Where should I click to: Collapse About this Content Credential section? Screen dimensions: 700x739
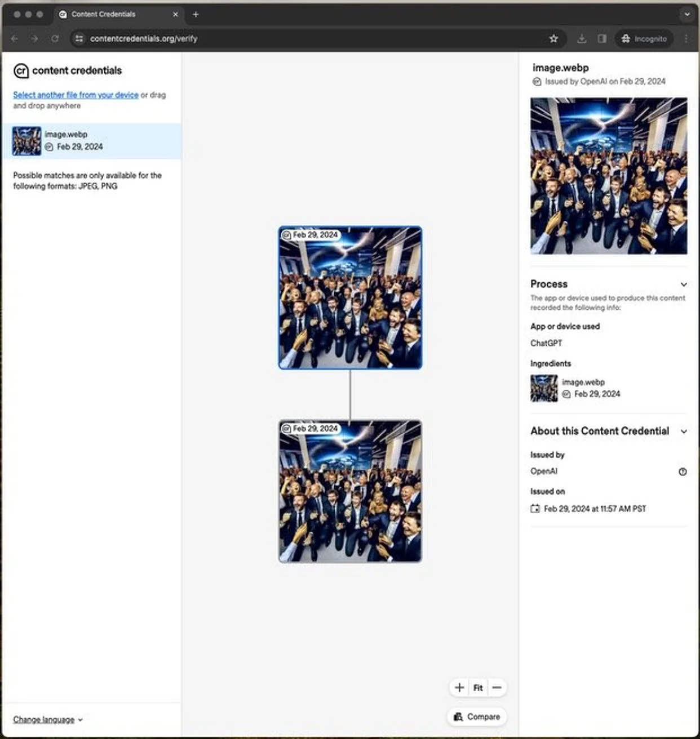click(x=683, y=431)
